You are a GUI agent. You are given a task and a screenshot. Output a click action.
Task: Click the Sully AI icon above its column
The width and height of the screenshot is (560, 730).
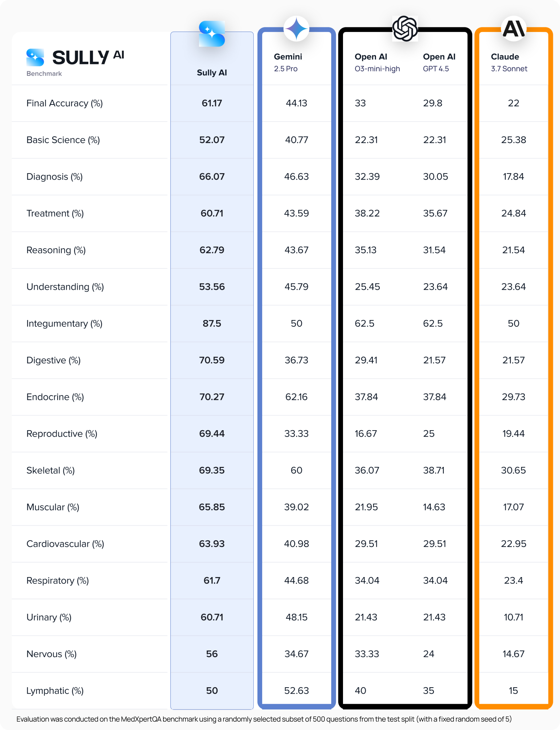tap(212, 34)
